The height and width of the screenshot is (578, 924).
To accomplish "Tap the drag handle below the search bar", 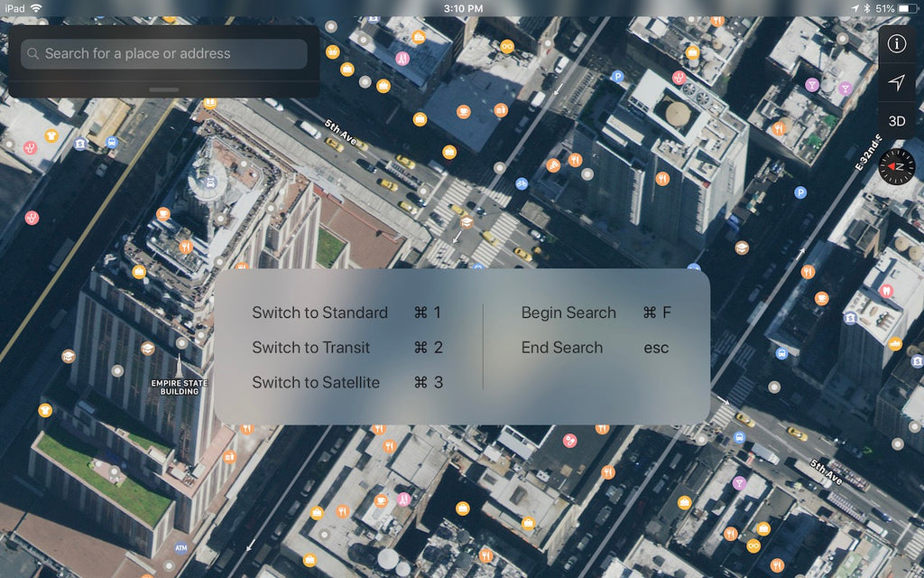I will [x=165, y=89].
